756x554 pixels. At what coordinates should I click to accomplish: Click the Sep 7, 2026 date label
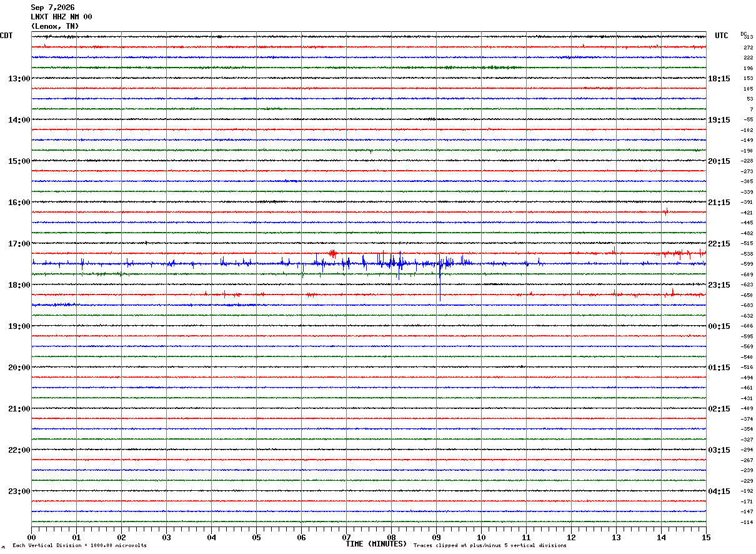coord(52,8)
